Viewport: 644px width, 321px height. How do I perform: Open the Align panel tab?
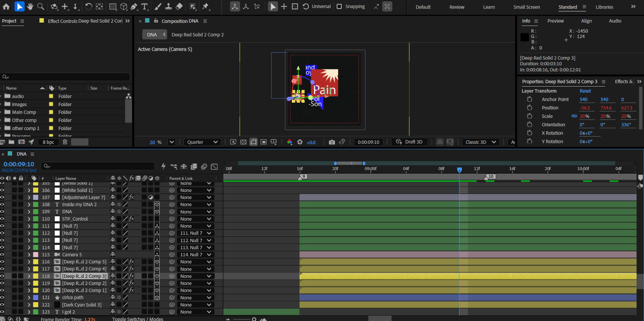(586, 21)
